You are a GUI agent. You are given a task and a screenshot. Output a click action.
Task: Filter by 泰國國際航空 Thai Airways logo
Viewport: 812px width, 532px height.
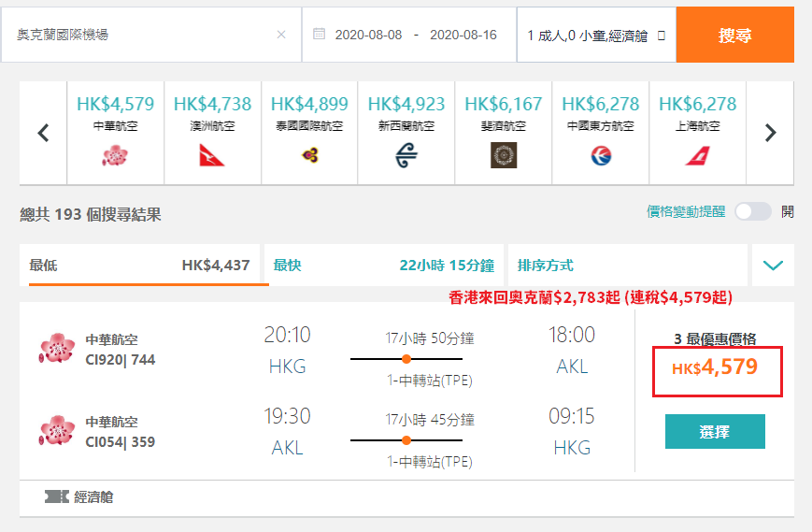[309, 155]
